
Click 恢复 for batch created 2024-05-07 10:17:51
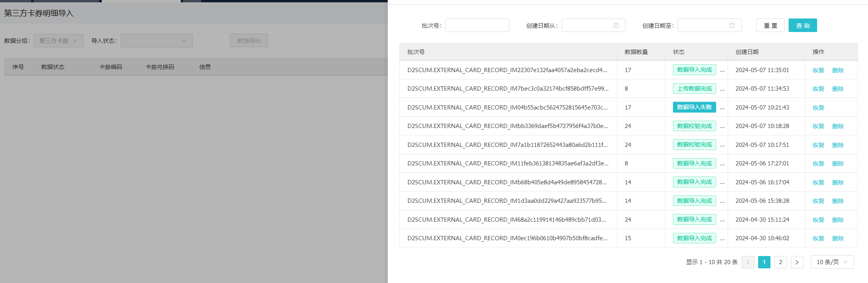[x=818, y=145]
